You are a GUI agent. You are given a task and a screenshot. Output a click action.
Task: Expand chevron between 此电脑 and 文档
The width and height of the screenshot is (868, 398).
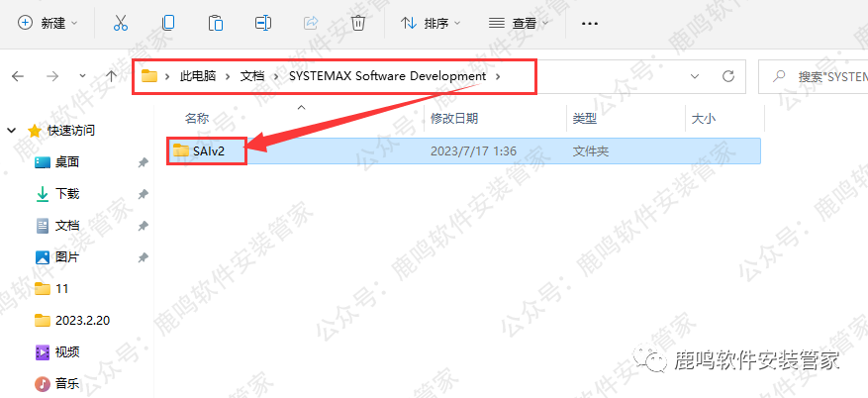click(x=228, y=76)
